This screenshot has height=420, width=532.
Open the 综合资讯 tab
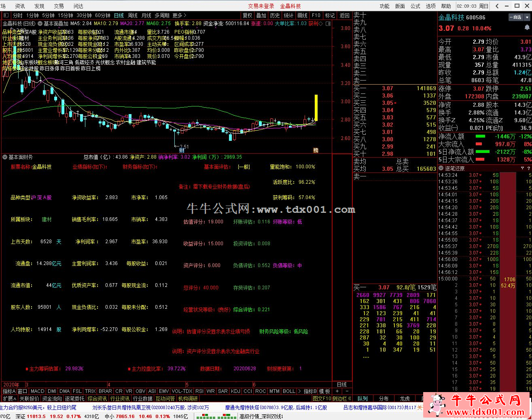pyautogui.click(x=97, y=399)
